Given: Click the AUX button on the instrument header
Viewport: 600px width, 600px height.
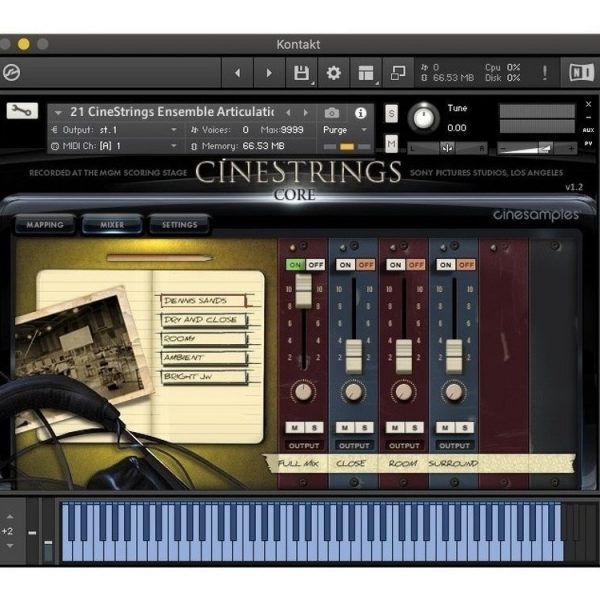Looking at the screenshot, I should tap(589, 130).
